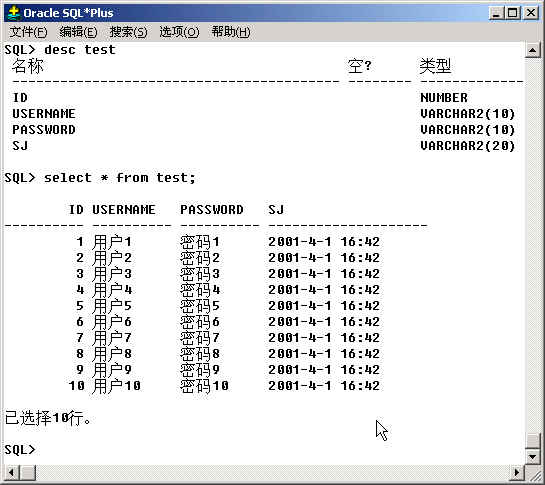Click the vertical scrollbar down arrow
This screenshot has width=545, height=485.
[x=532, y=456]
